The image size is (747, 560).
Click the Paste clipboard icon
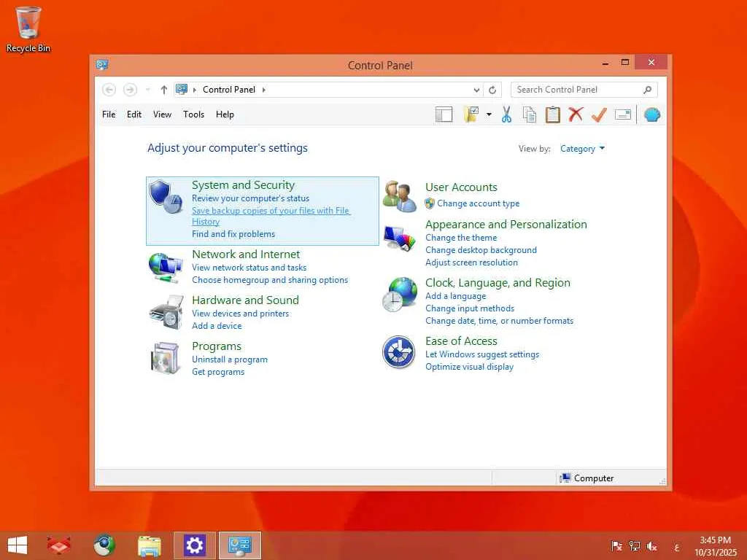click(x=553, y=114)
